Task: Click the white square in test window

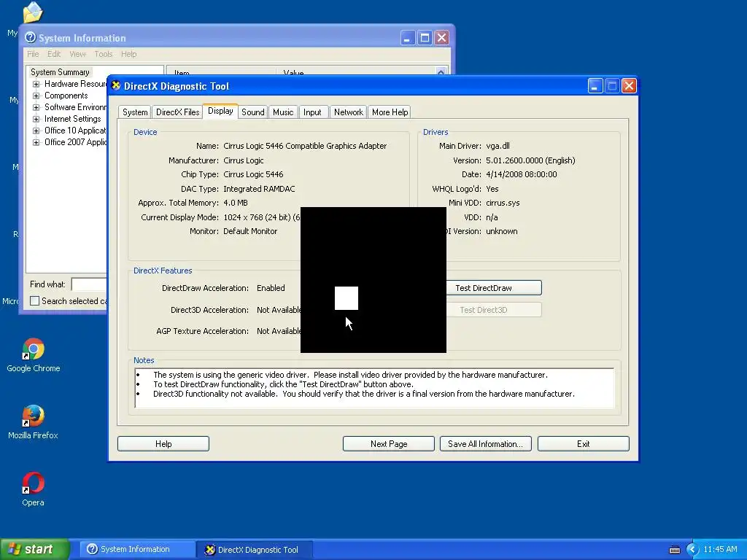Action: click(x=347, y=298)
